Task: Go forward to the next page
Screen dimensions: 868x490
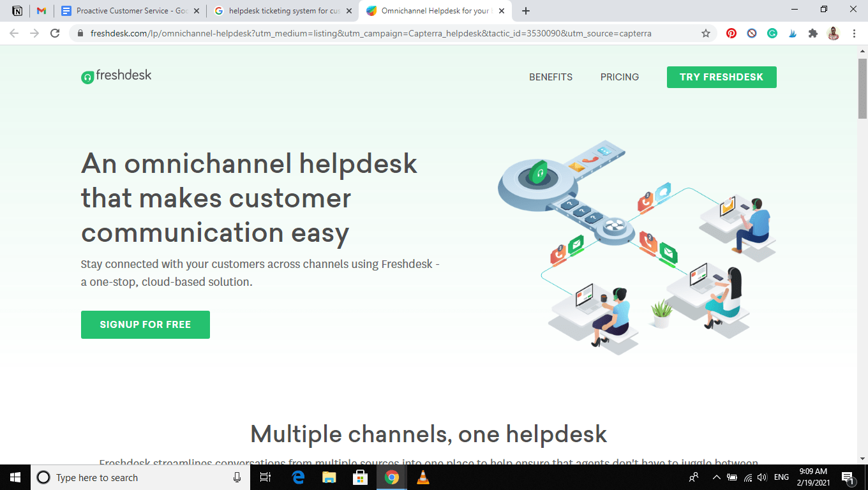Action: point(34,33)
